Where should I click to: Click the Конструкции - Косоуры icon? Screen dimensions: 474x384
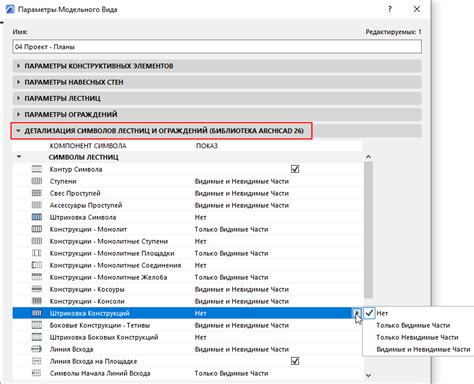[x=37, y=289]
